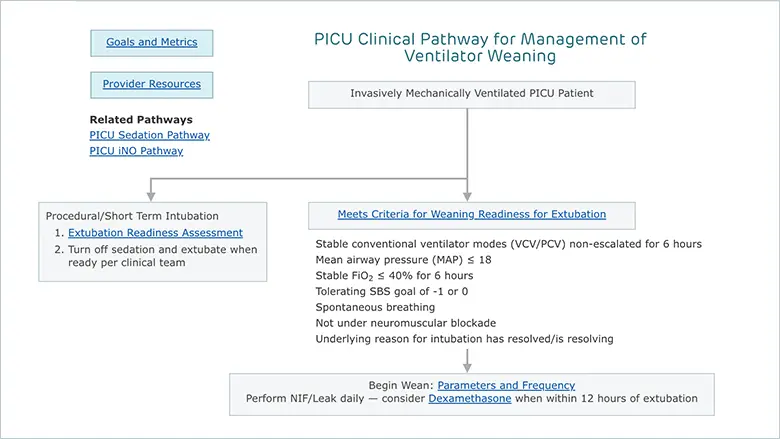Click the Procedural/Short Term Intubation box heading
The height and width of the screenshot is (439, 780).
click(x=132, y=216)
